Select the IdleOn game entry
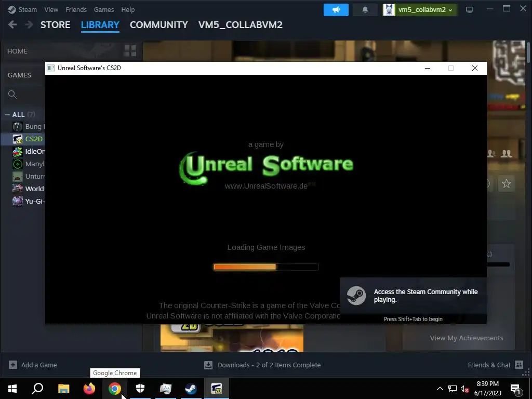This screenshot has width=532, height=399. point(29,151)
